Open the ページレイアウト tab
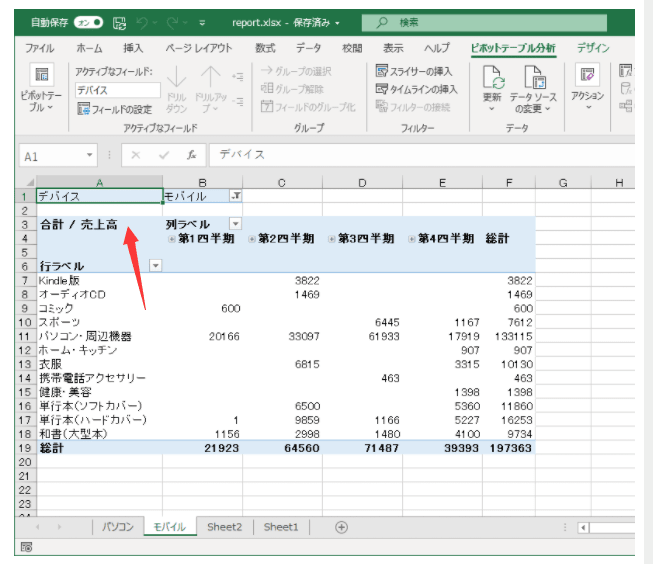The height and width of the screenshot is (564, 653). (199, 48)
